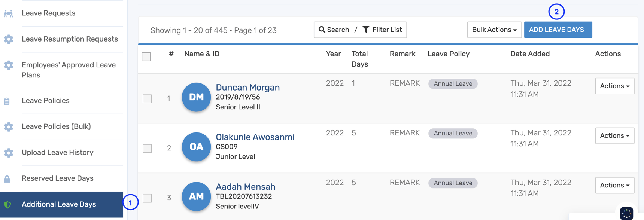Open Duncan Morgan's profile link

click(248, 87)
